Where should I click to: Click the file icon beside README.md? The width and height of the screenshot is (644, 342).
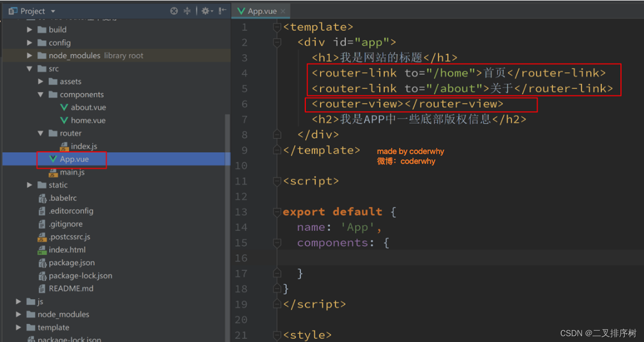(42, 289)
